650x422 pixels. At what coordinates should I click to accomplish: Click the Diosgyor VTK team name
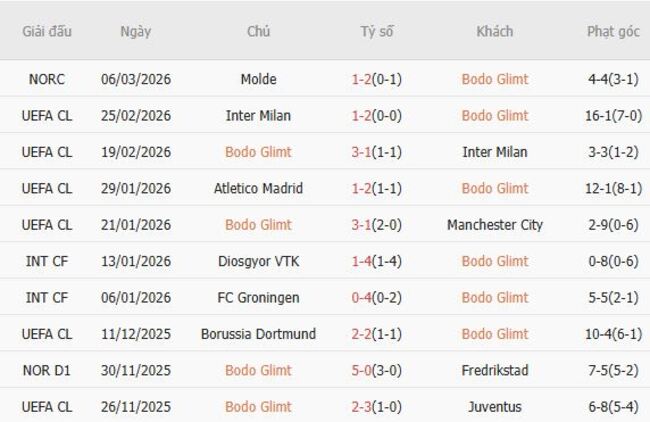(x=258, y=261)
